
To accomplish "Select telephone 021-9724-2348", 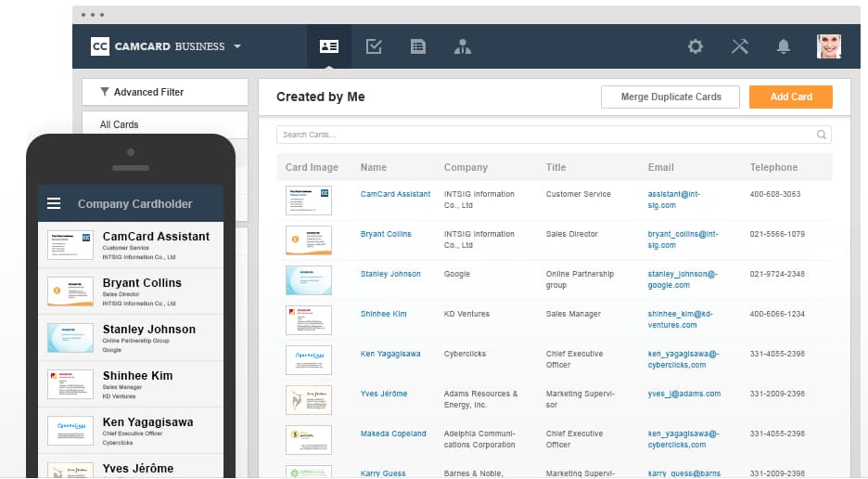I will pyautogui.click(x=777, y=274).
